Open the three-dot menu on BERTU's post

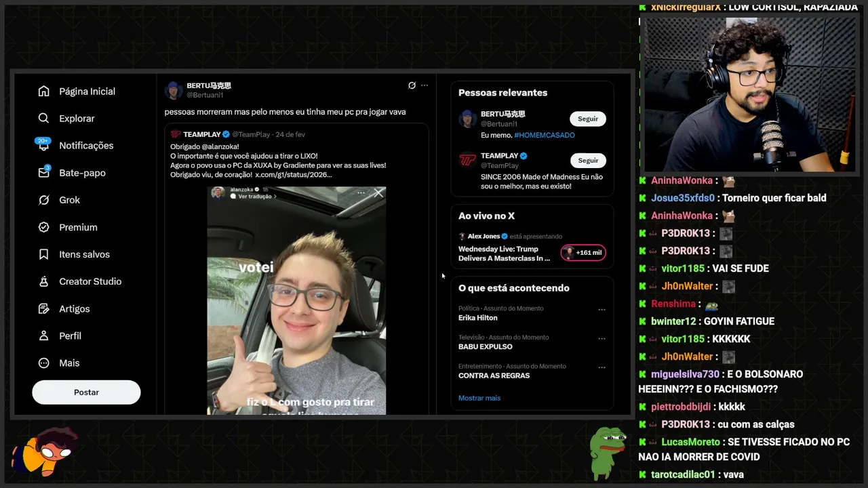coord(425,85)
